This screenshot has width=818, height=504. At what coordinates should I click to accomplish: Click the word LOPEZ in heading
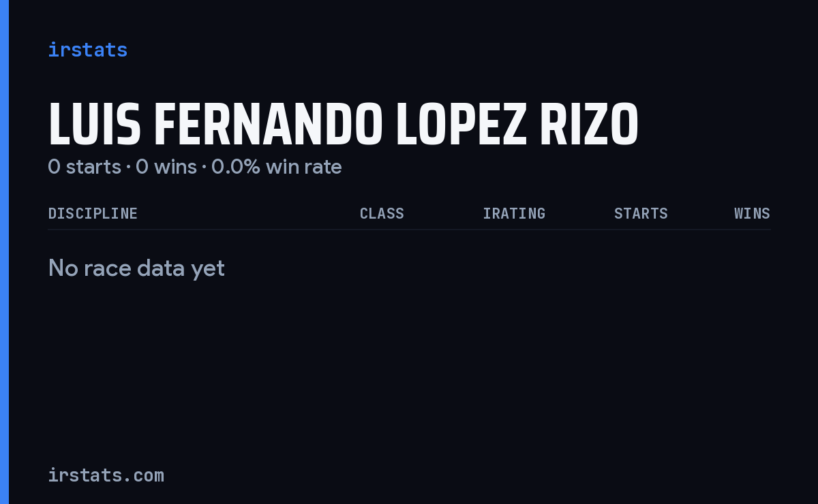click(461, 125)
